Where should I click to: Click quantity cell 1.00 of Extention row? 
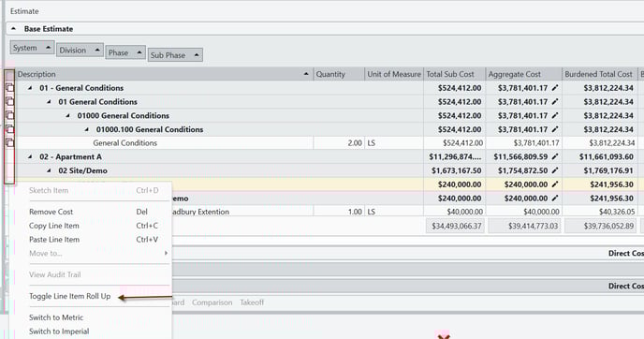click(x=339, y=212)
